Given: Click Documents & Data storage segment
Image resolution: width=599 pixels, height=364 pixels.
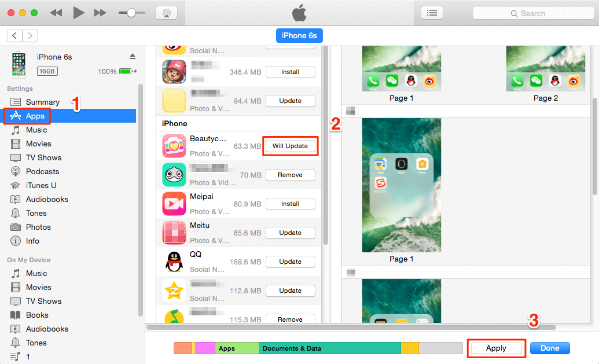Looking at the screenshot, I should (x=330, y=348).
